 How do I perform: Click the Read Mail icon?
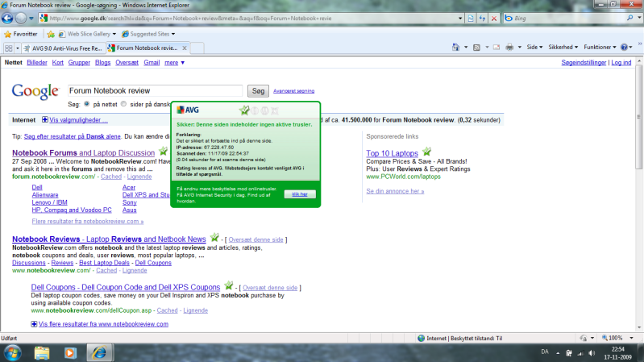point(497,48)
